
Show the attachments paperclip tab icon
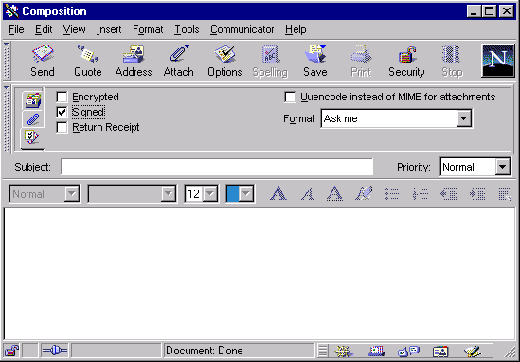pos(33,119)
